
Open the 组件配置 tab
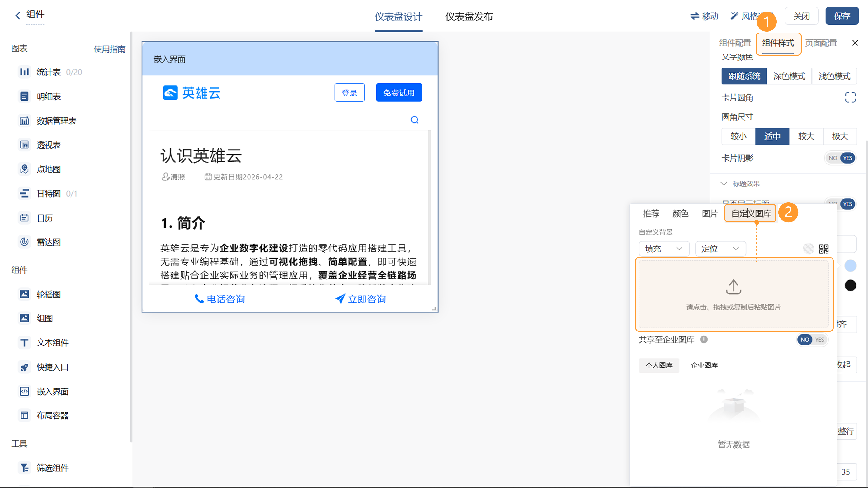pyautogui.click(x=735, y=43)
